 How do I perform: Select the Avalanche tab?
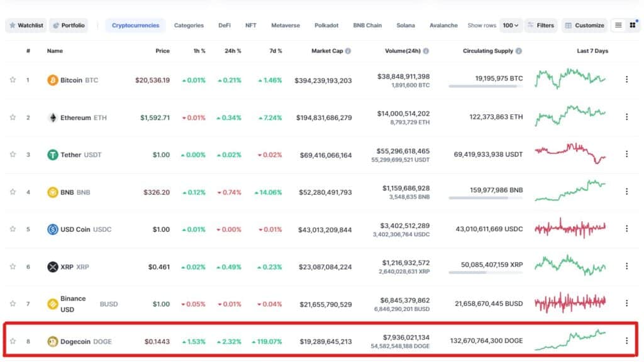pos(443,25)
